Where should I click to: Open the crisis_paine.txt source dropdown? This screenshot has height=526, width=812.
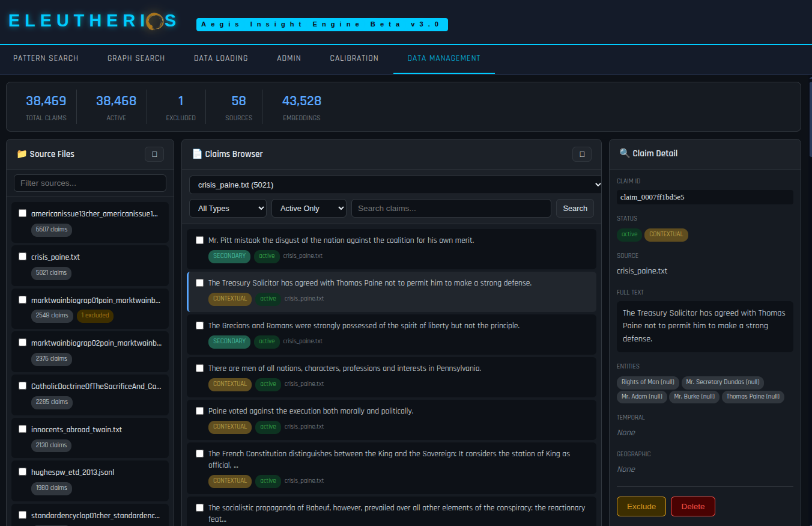(395, 185)
